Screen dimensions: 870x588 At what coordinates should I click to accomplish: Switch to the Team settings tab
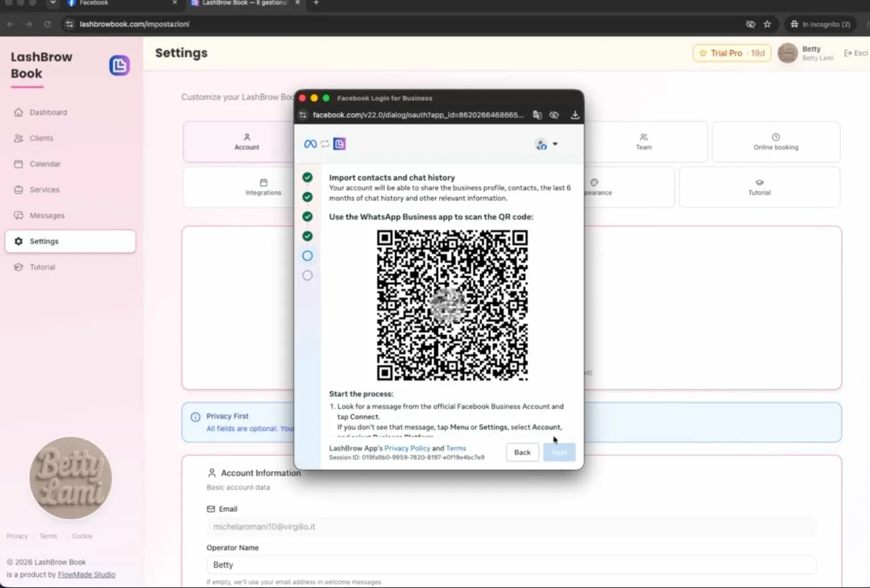coord(644,142)
